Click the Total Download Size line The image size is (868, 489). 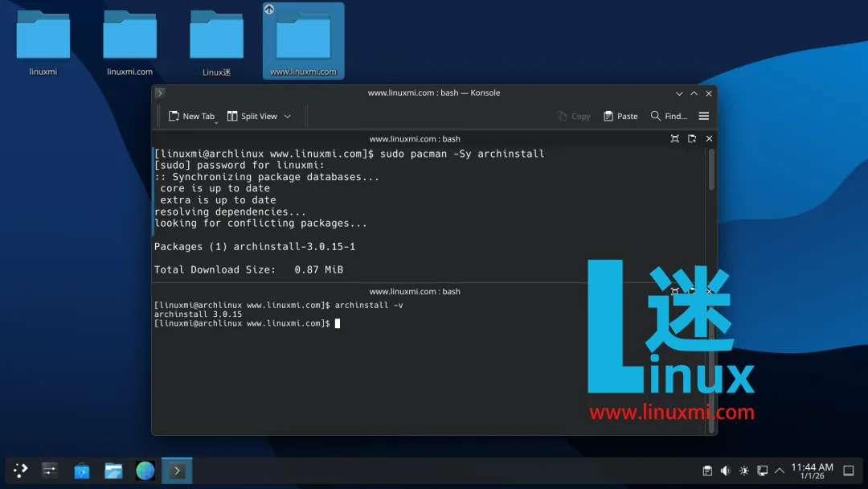pos(248,269)
